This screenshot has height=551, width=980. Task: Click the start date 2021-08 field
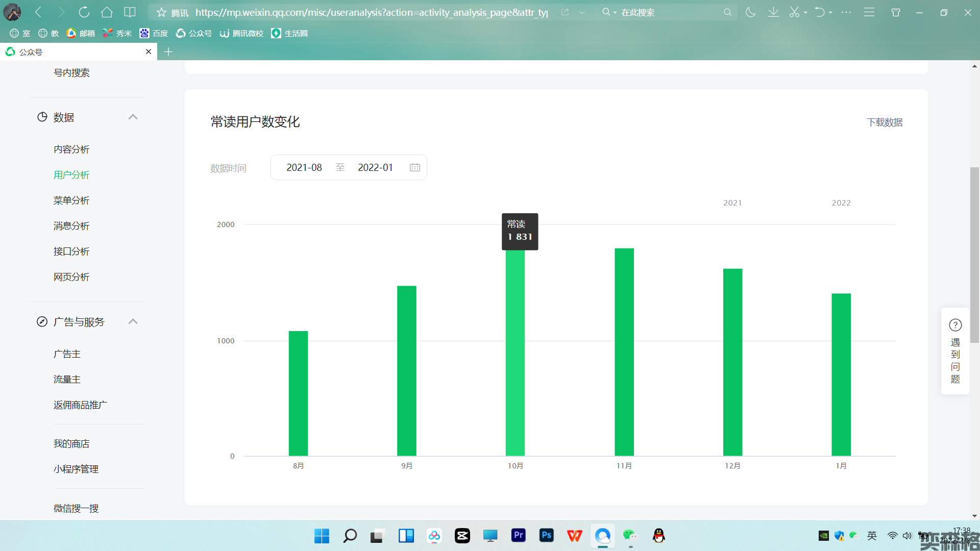(x=304, y=168)
